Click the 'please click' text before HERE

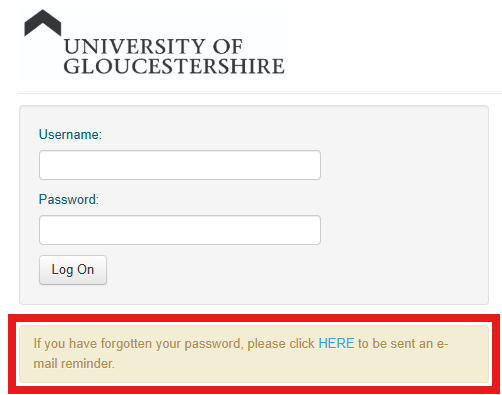click(281, 344)
